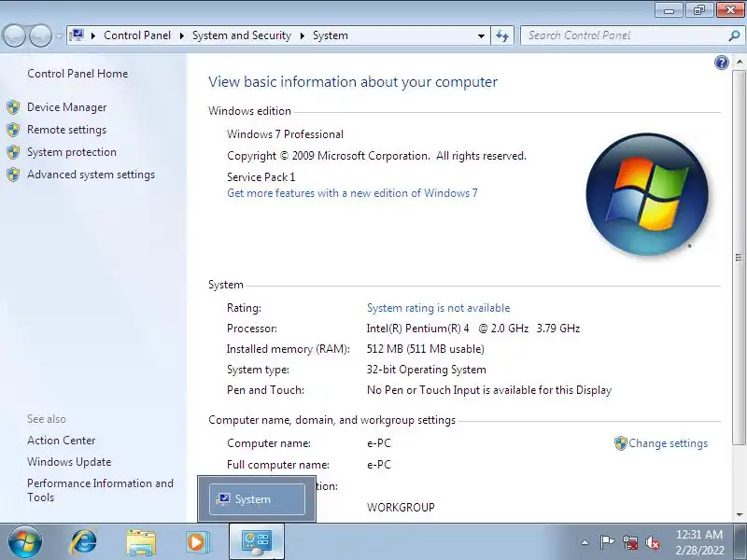Click the shield icon beside Change settings
Viewport: 747px width, 560px height.
620,443
